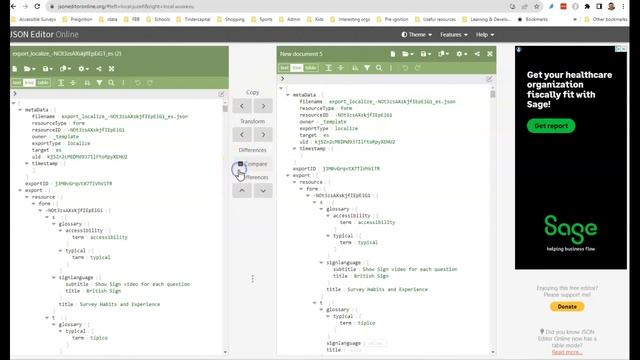This screenshot has height=360, width=640.
Task: Redo change in right panel
Action: (x=418, y=68)
